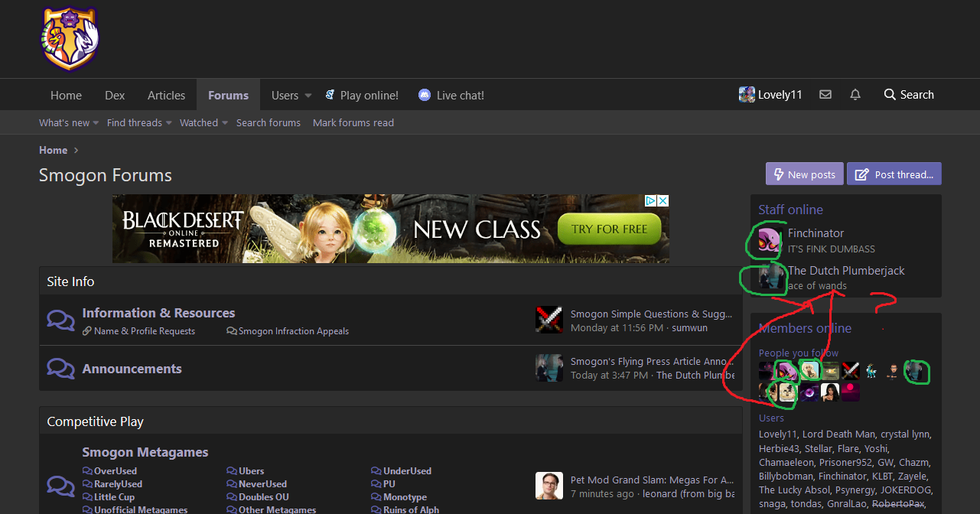Click Search forums in sub-navigation
This screenshot has width=980, height=514.
coord(268,123)
